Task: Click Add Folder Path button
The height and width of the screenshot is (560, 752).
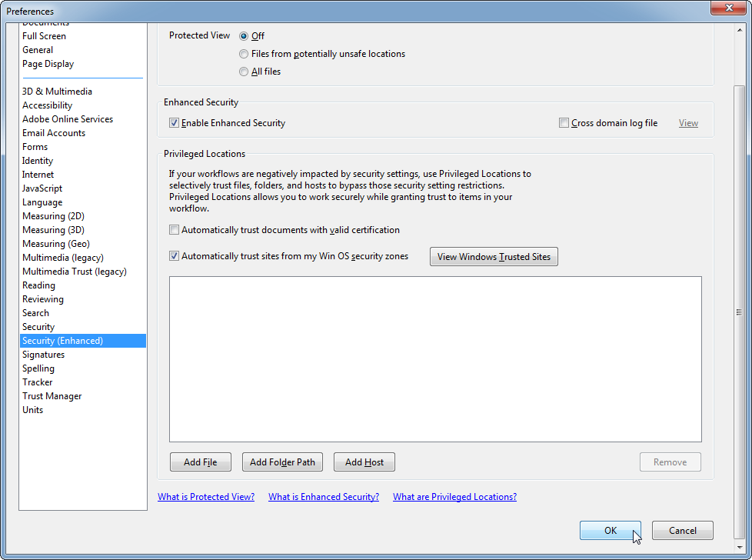Action: pos(282,462)
